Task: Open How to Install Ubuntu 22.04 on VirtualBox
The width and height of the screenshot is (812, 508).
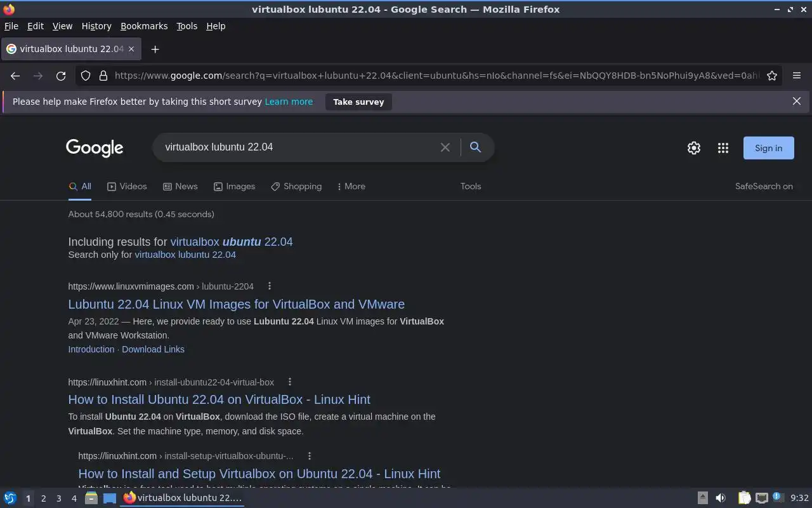Action: (219, 399)
